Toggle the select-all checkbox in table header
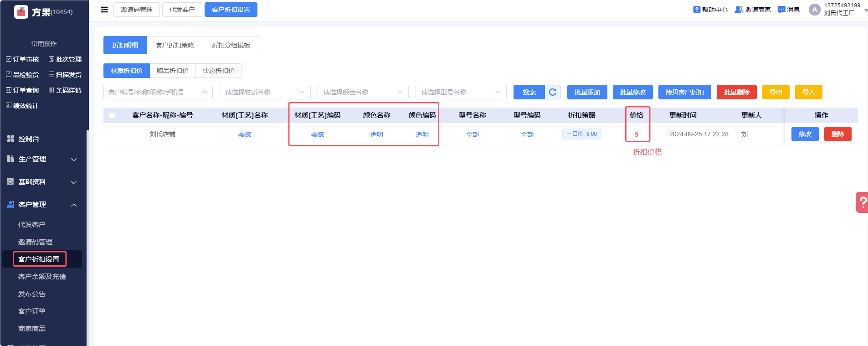The image size is (868, 346). (x=112, y=115)
